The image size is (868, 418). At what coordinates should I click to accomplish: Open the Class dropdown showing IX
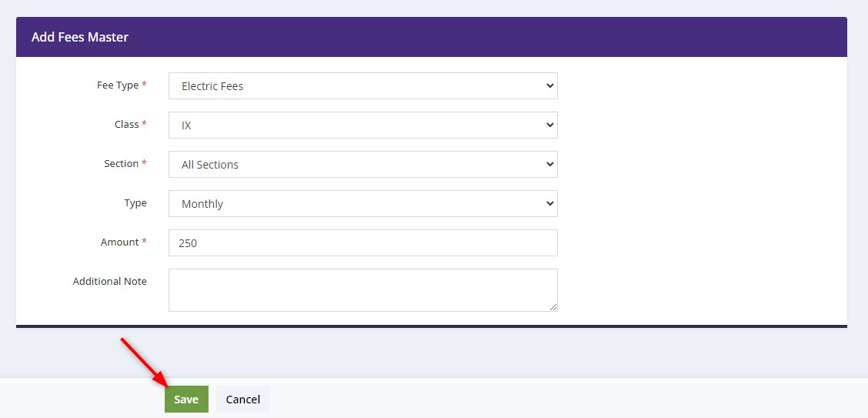362,125
